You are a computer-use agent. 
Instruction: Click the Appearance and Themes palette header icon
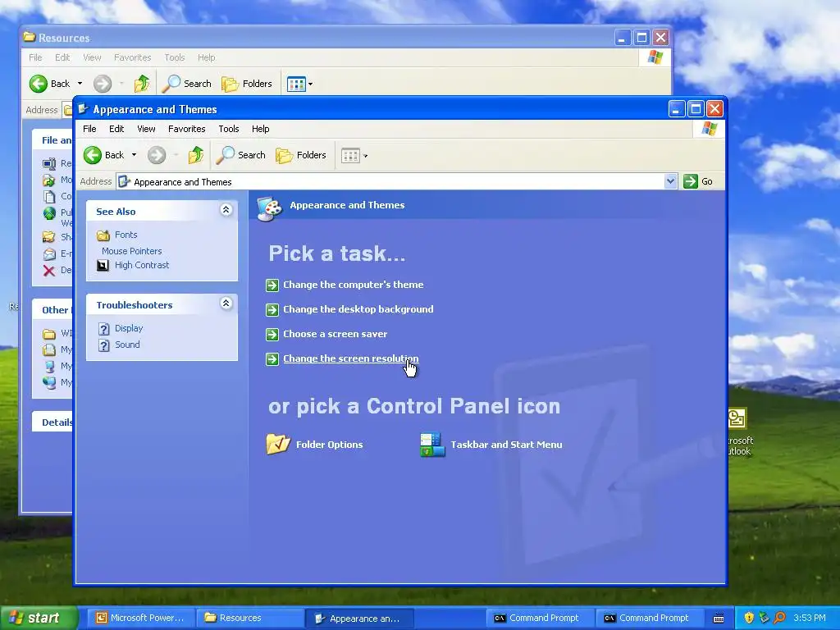click(269, 208)
